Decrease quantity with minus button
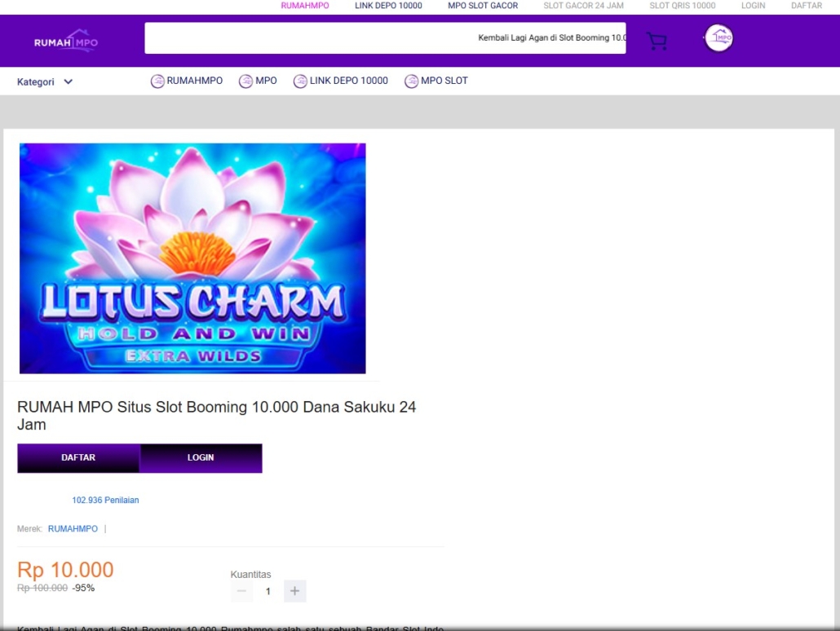This screenshot has height=631, width=840. (x=241, y=591)
